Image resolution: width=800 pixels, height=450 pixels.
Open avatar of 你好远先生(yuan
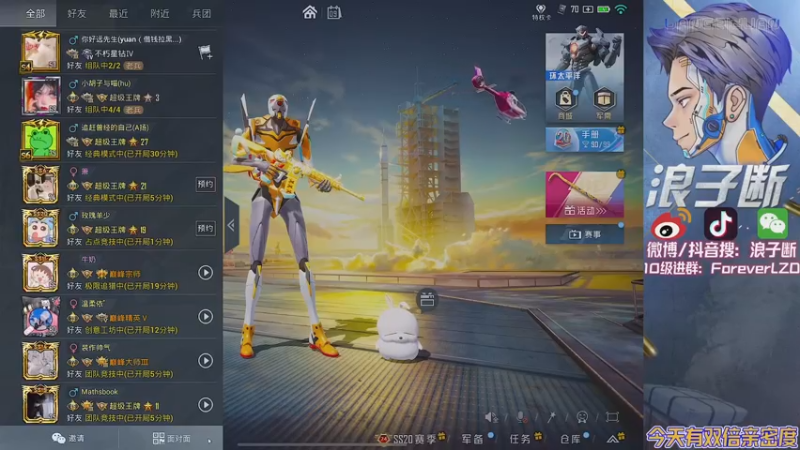point(40,52)
